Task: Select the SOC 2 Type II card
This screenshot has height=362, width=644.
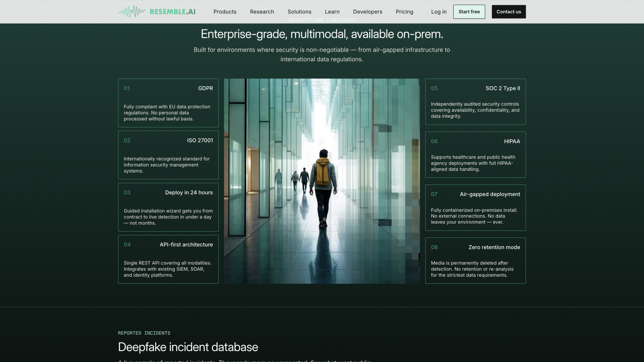Action: point(475,102)
